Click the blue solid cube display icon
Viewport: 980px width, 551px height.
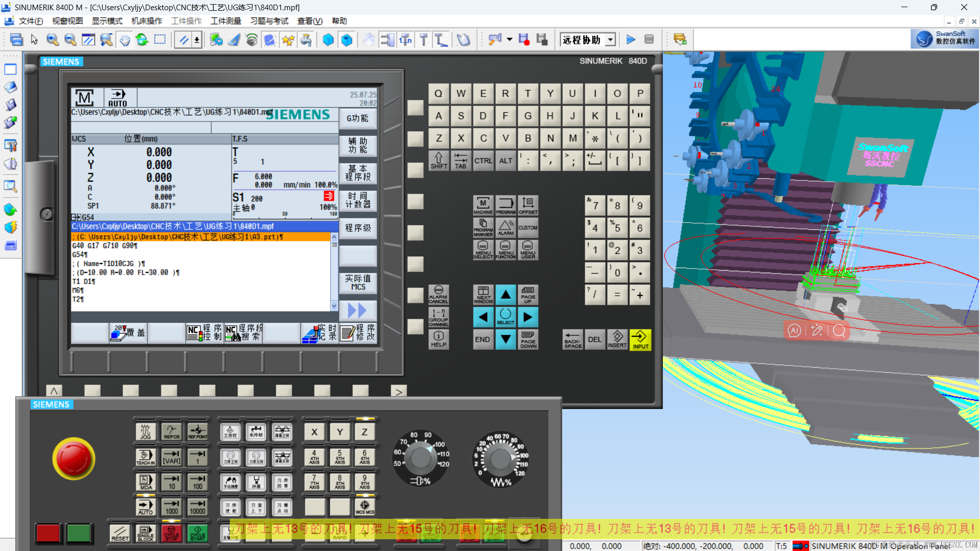[x=328, y=40]
